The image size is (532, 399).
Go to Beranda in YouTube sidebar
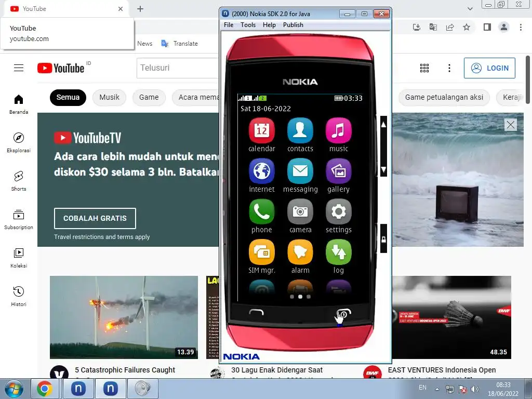tap(19, 104)
